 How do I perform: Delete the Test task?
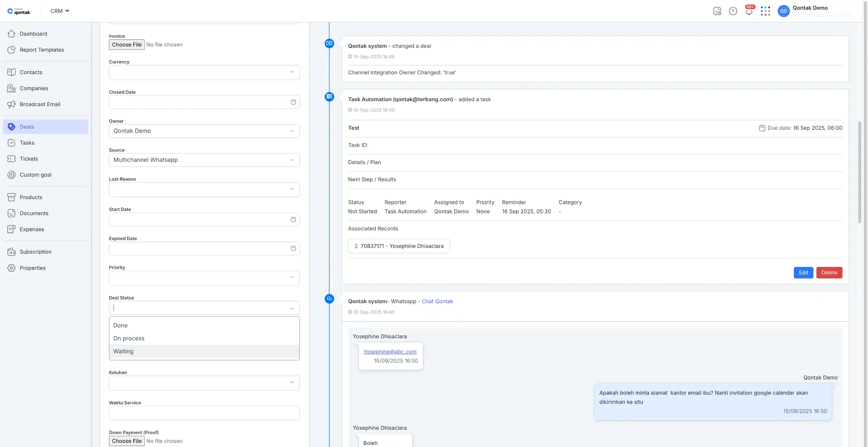829,273
